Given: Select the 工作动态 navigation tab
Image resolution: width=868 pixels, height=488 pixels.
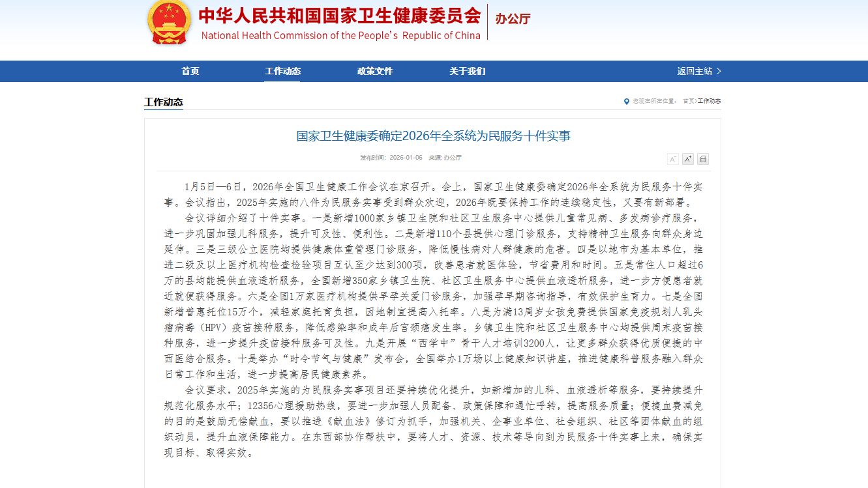Looking at the screenshot, I should [x=282, y=71].
